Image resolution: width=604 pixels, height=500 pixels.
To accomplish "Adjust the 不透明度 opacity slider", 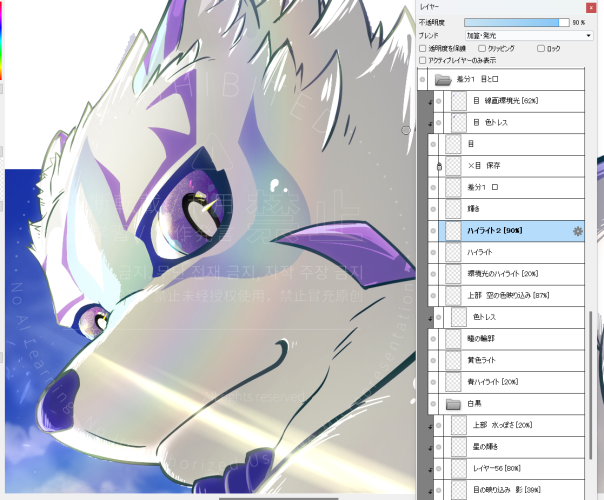I will click(517, 23).
